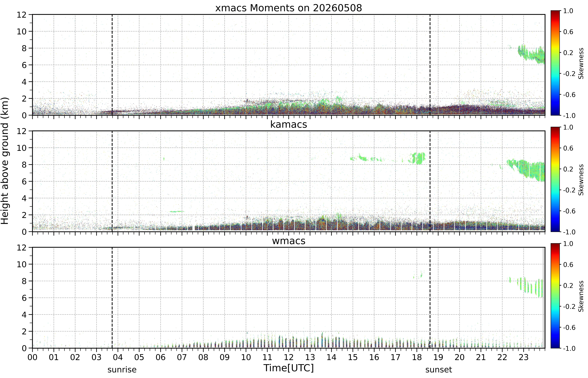Click the sunset dashed line in wmacs panel
Viewport: 588px width, 378px height.
(430, 298)
